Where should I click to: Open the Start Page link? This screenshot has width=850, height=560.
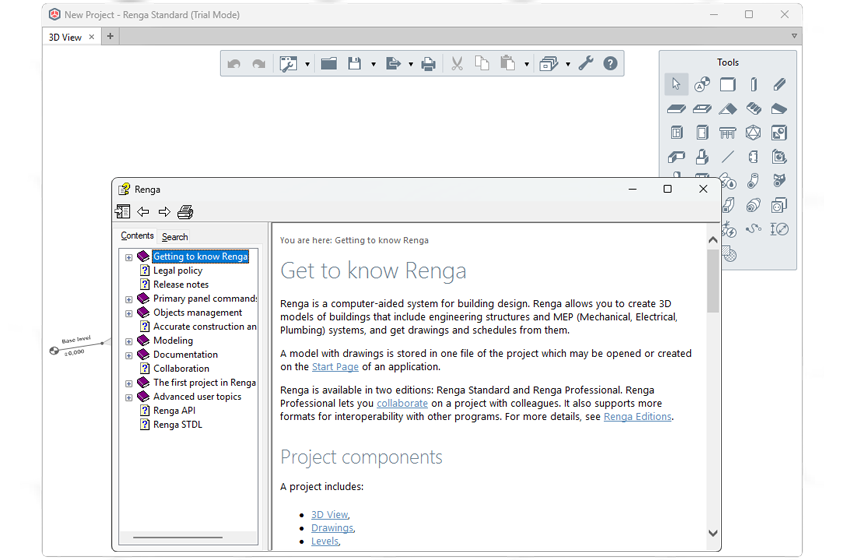tap(335, 367)
